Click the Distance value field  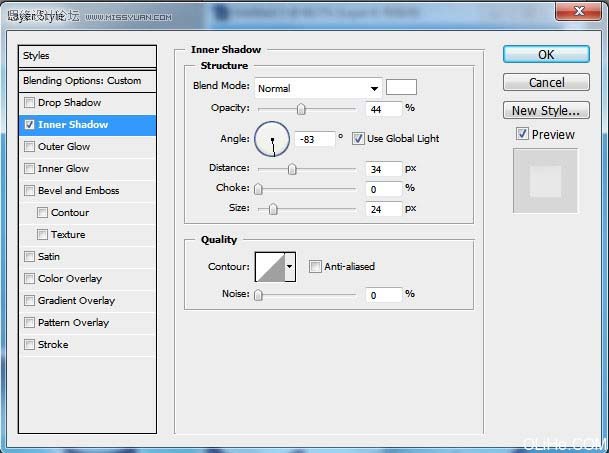tap(384, 169)
